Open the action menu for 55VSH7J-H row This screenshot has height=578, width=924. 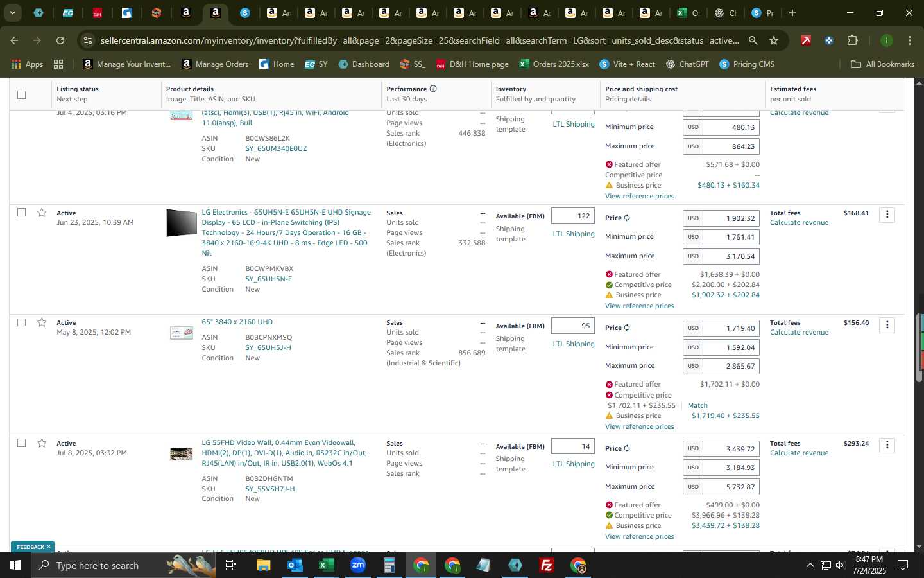pyautogui.click(x=887, y=445)
